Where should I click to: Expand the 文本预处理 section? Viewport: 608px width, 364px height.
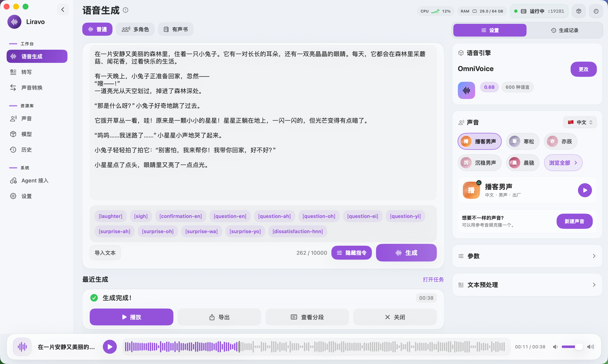tap(527, 285)
